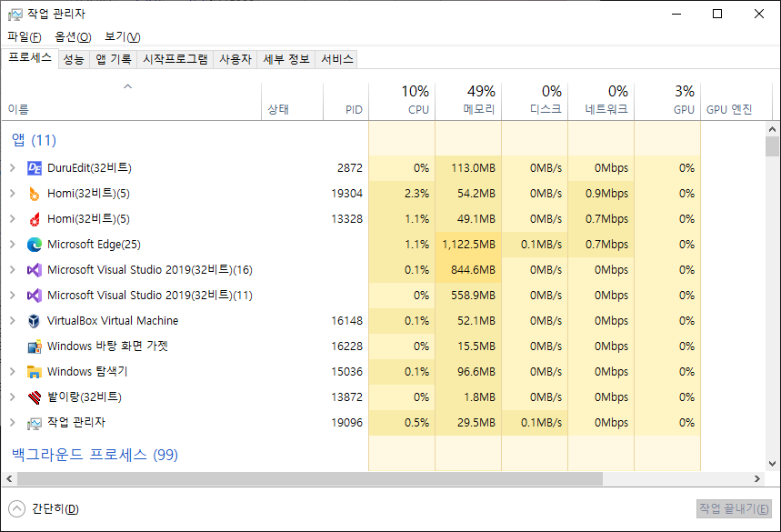Click the horizontal scrollbar thumb
This screenshot has width=781, height=532.
[x=310, y=478]
